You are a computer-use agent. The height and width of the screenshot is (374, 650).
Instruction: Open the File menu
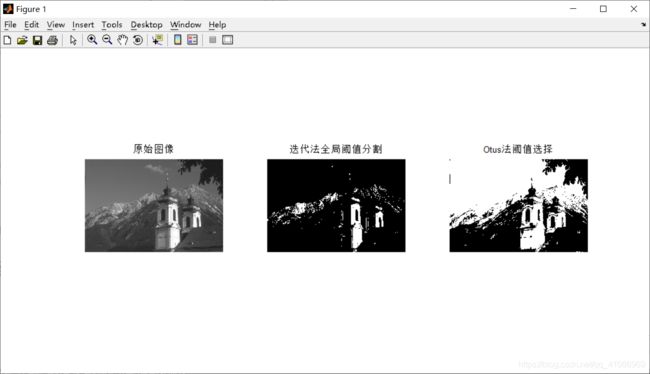point(10,25)
